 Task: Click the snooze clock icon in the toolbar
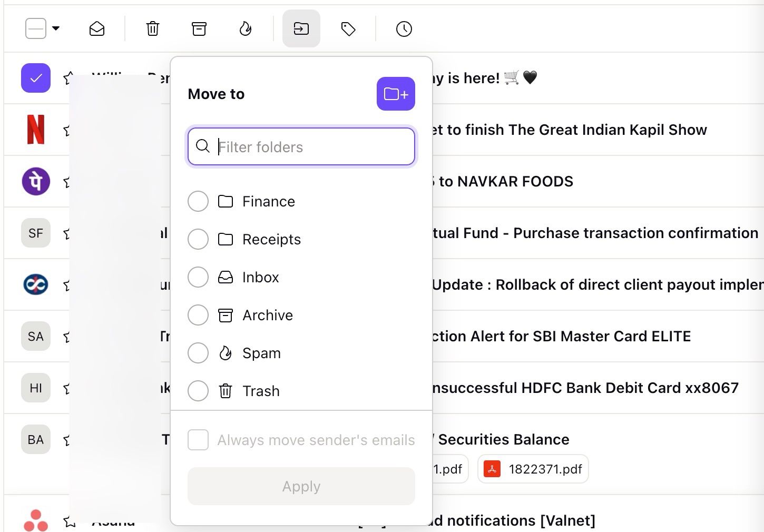404,28
